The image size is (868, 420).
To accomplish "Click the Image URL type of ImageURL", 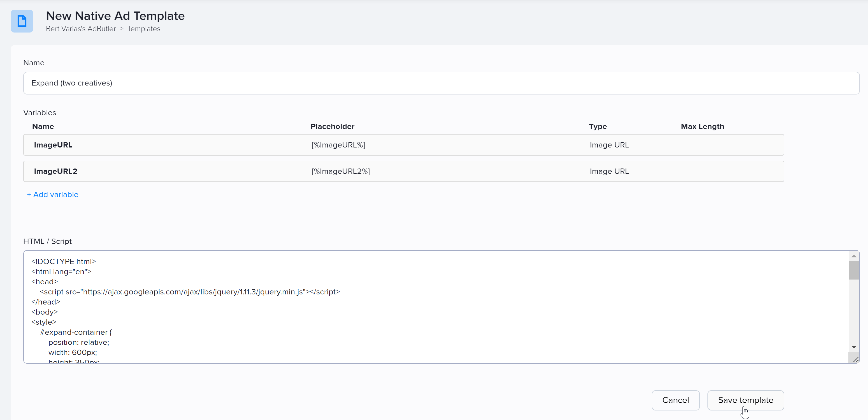I will (609, 145).
